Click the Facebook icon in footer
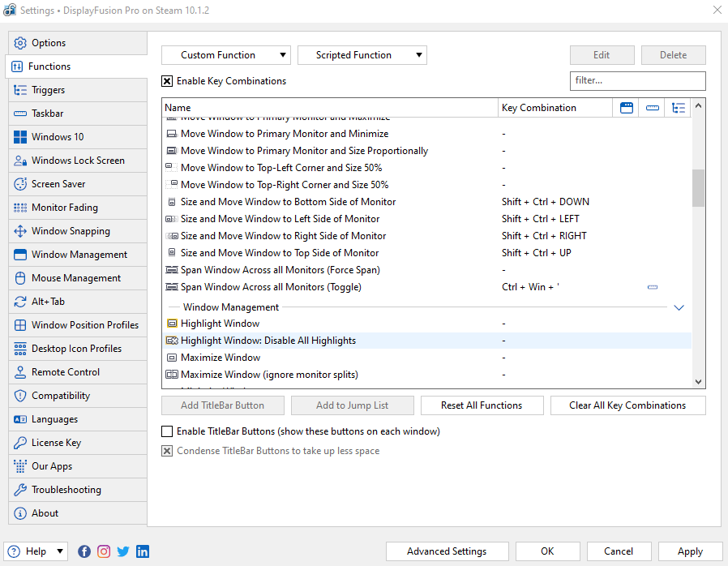728x566 pixels. click(x=84, y=551)
